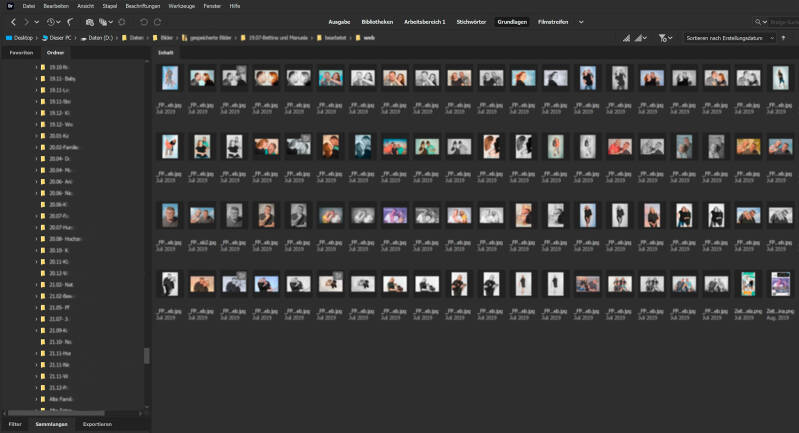The height and width of the screenshot is (433, 799).
Task: Click Dieser PC in the path bar
Action: tap(57, 38)
